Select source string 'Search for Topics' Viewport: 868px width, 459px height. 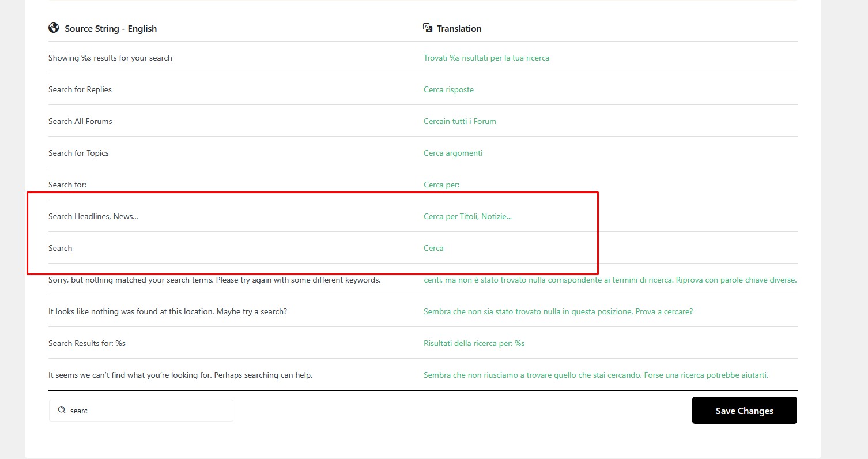click(x=78, y=153)
